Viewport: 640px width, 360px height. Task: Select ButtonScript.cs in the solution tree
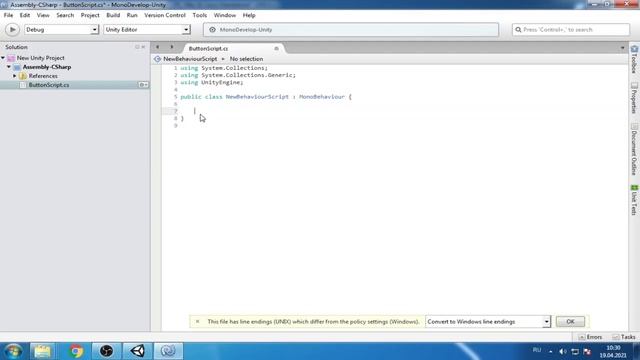point(49,85)
